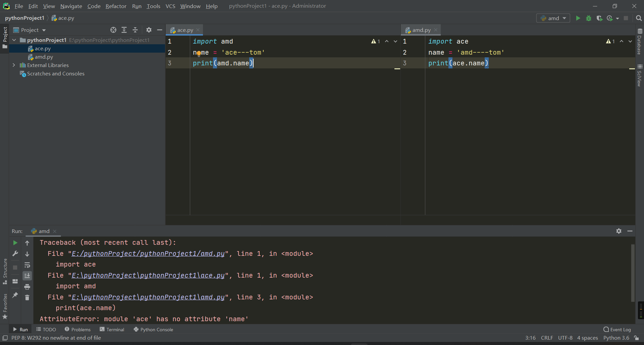Open Search Everywhere magnifier icon
Screen dimensions: 644x345
(639, 18)
